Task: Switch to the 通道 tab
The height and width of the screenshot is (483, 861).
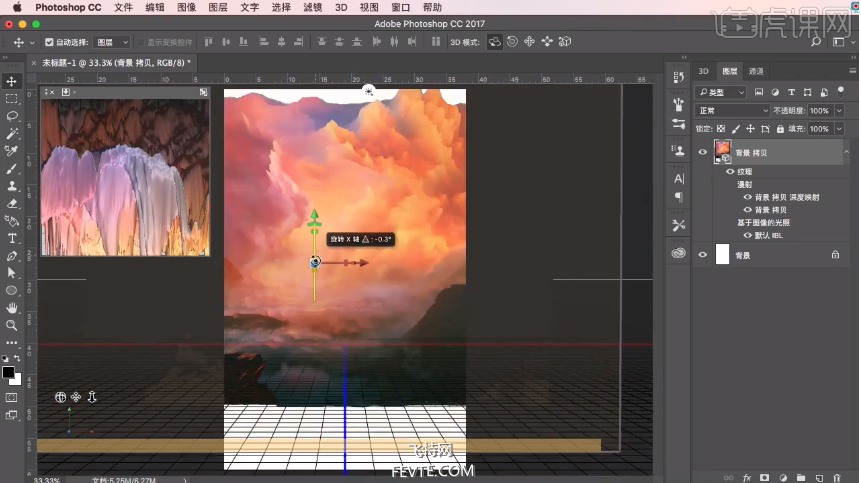Action: [756, 72]
